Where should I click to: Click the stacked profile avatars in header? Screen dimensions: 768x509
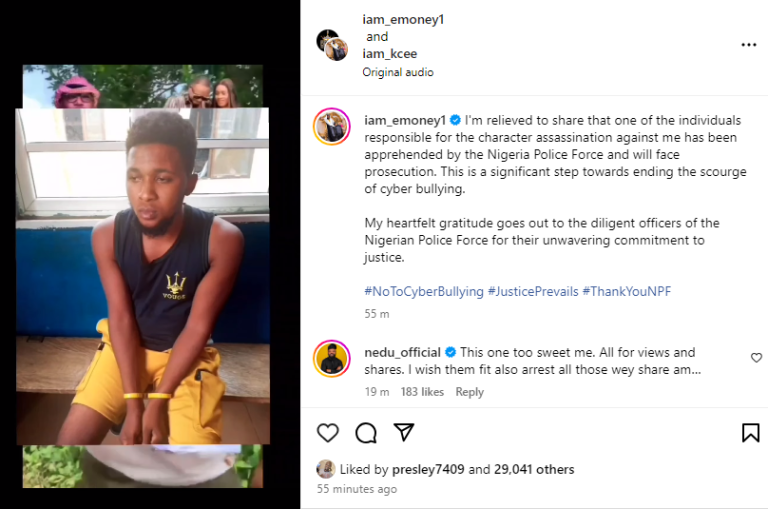(x=332, y=45)
